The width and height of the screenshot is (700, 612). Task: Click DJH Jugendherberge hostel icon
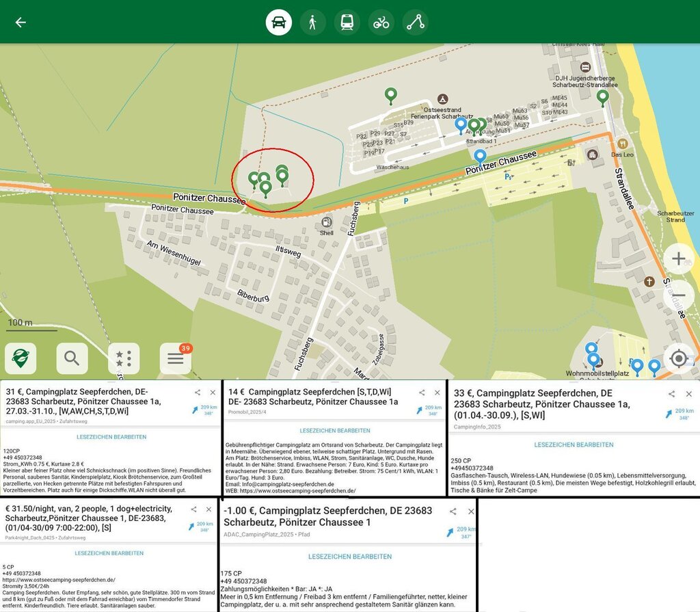(x=585, y=67)
